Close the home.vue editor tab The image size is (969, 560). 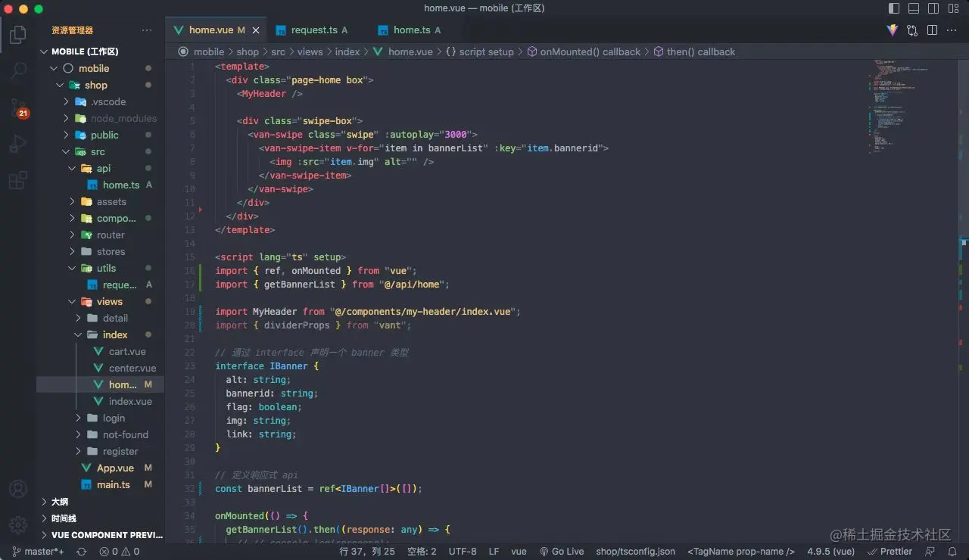coord(256,30)
